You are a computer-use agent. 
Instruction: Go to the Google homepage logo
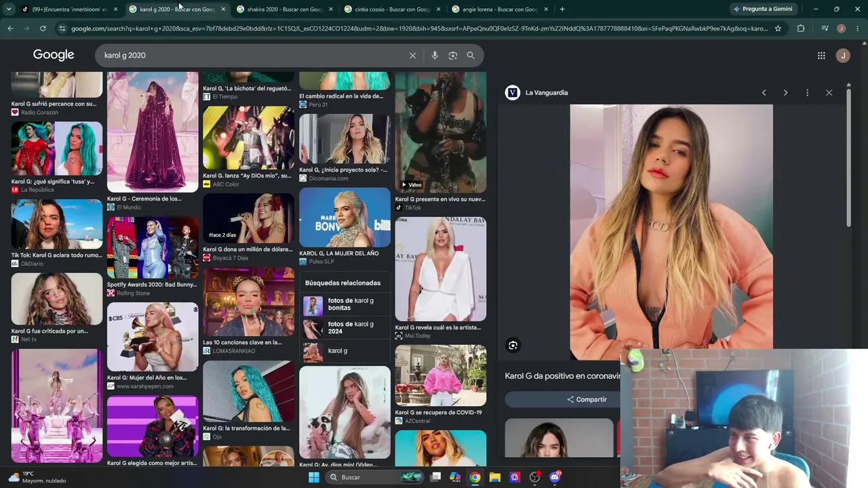pyautogui.click(x=54, y=55)
